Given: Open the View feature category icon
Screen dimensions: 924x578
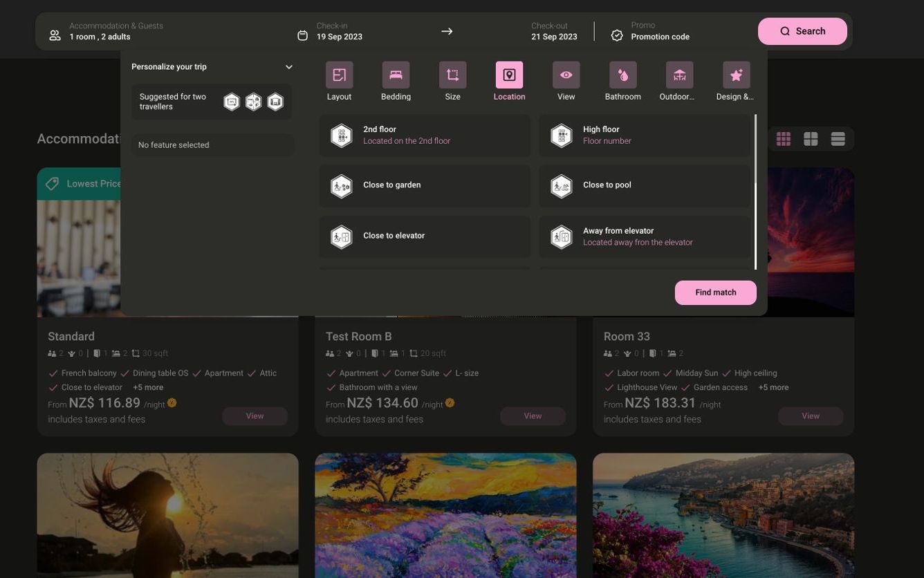Looking at the screenshot, I should tap(566, 75).
